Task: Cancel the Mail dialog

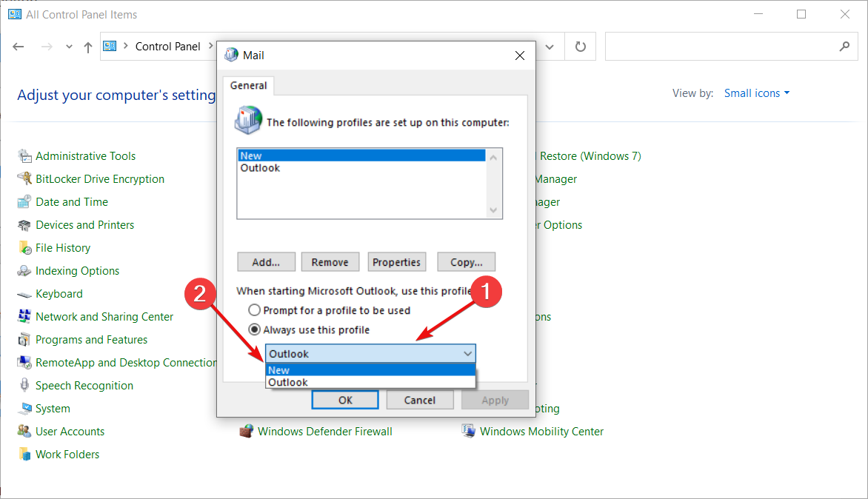Action: coord(420,400)
